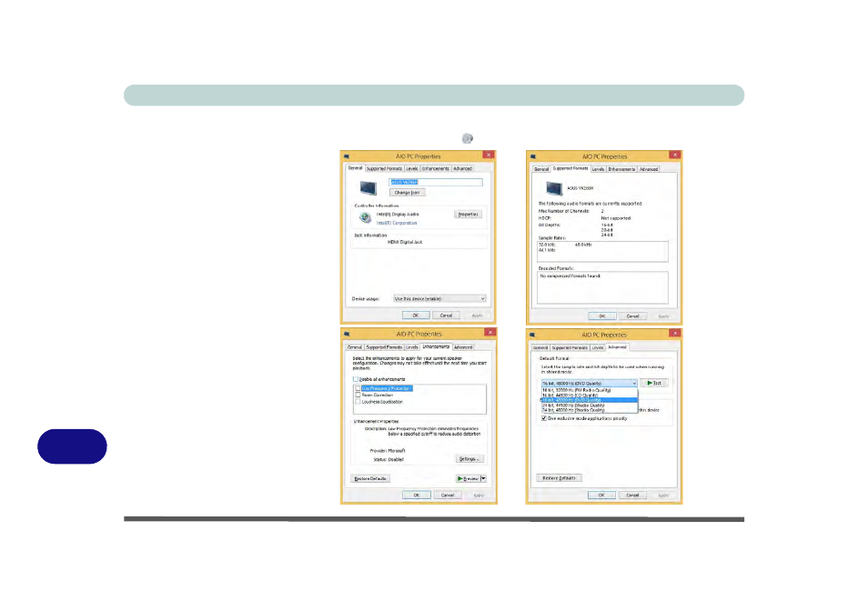Open Levels tab in the Supported Formats window
868x611 pixels.
point(598,169)
